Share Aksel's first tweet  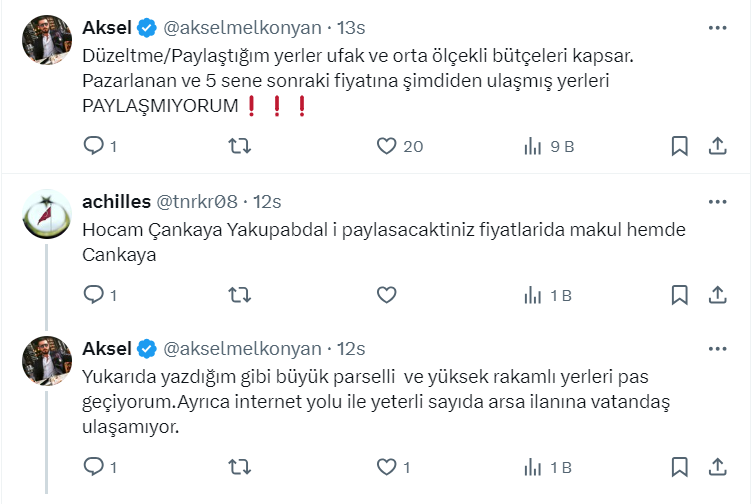coord(717,146)
